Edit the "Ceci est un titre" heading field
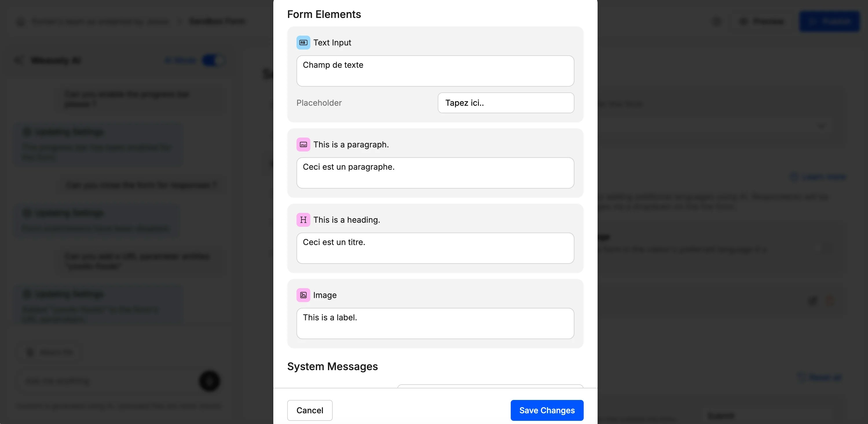Screen dimensions: 868x424 pos(435,248)
